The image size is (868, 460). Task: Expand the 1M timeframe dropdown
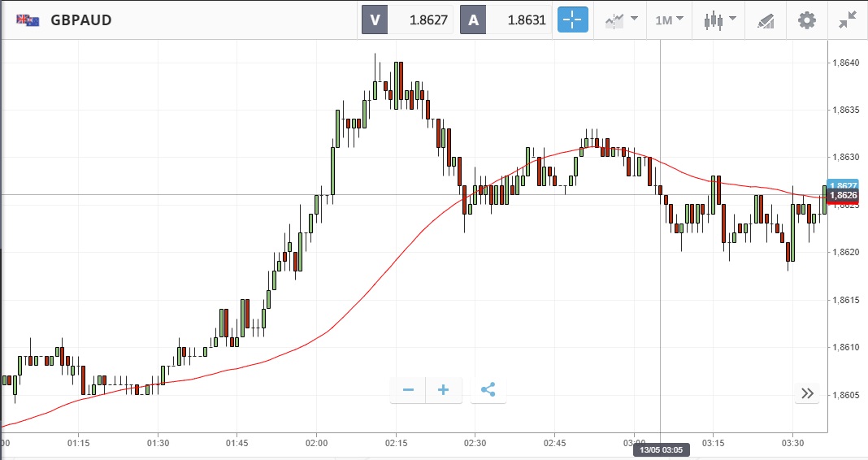(x=669, y=20)
